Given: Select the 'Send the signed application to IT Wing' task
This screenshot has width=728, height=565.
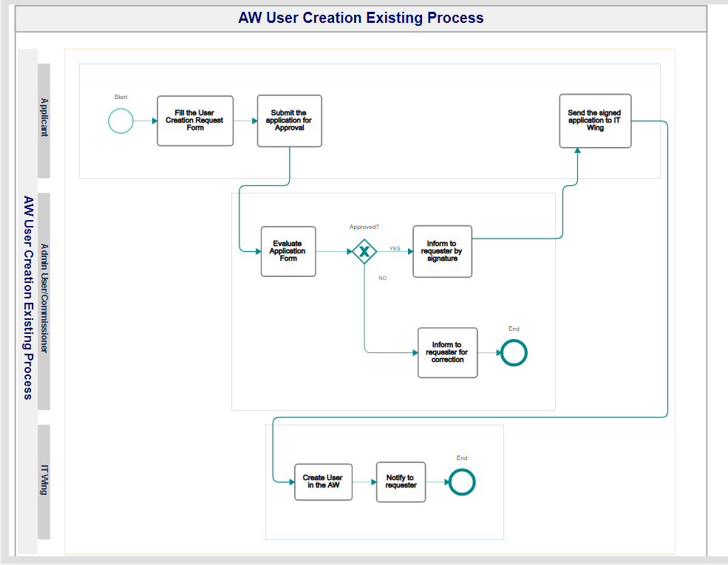Looking at the screenshot, I should pos(595,121).
